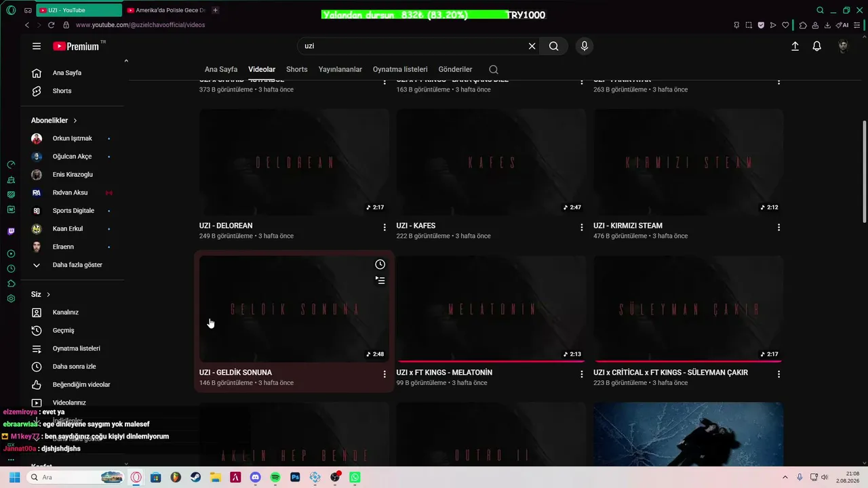
Task: Open Geçmiş watch history
Action: click(73, 331)
